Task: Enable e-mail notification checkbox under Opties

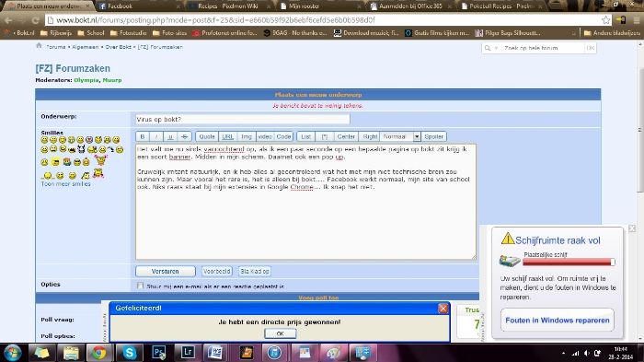Action: [141, 286]
